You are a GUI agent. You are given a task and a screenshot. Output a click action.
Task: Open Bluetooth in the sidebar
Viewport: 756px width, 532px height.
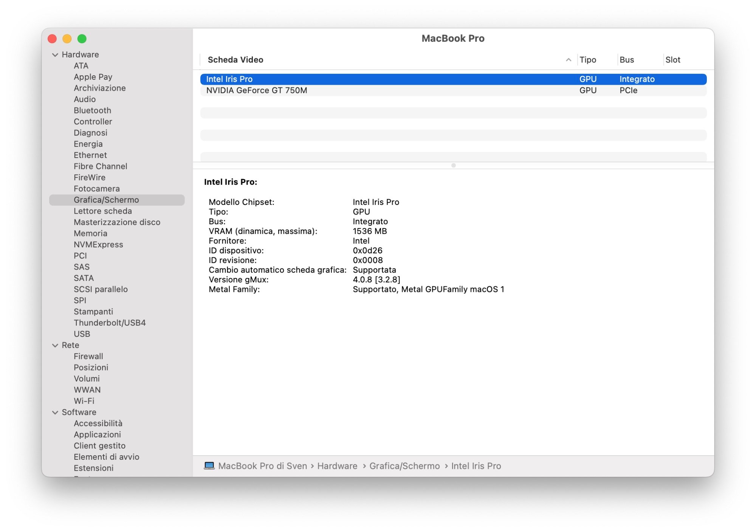92,110
